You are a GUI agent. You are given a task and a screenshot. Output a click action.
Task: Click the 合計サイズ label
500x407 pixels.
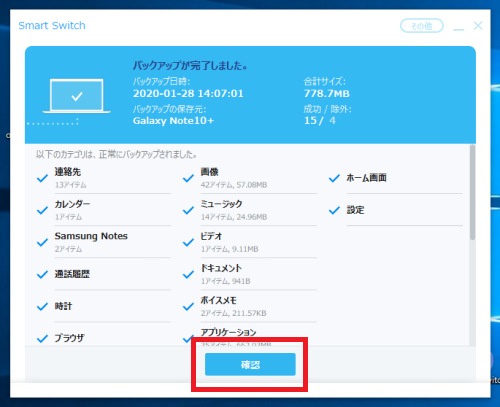coord(325,81)
